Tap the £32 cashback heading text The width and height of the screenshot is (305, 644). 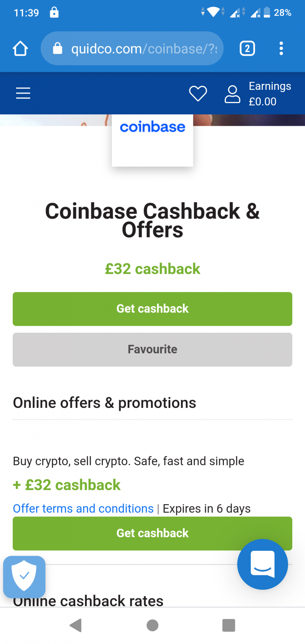pyautogui.click(x=152, y=269)
